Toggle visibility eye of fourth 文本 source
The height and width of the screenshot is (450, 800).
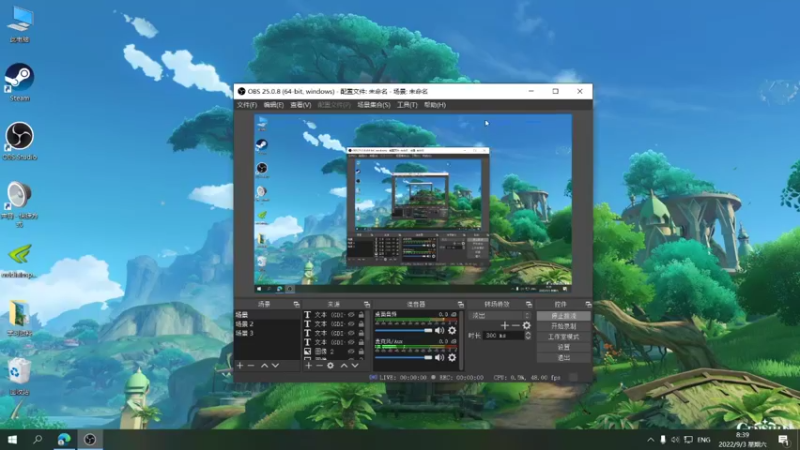click(x=351, y=342)
